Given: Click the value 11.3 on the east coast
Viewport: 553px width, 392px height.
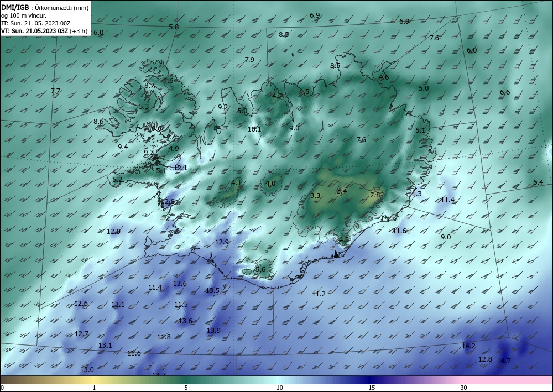Looking at the screenshot, I should pos(415,194).
